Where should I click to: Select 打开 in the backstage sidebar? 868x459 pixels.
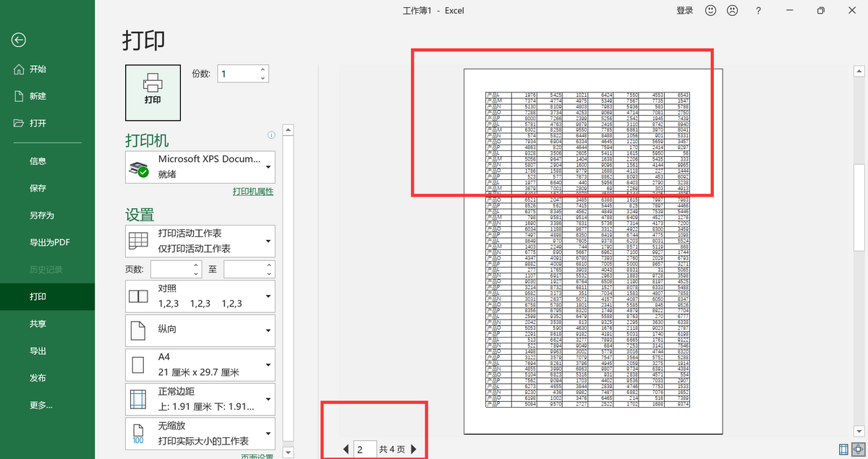tap(47, 123)
